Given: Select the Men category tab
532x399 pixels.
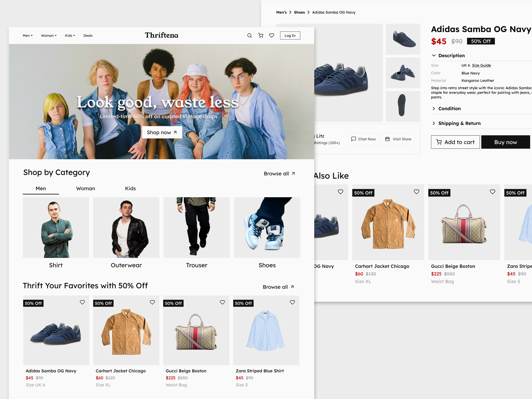Looking at the screenshot, I should (41, 188).
